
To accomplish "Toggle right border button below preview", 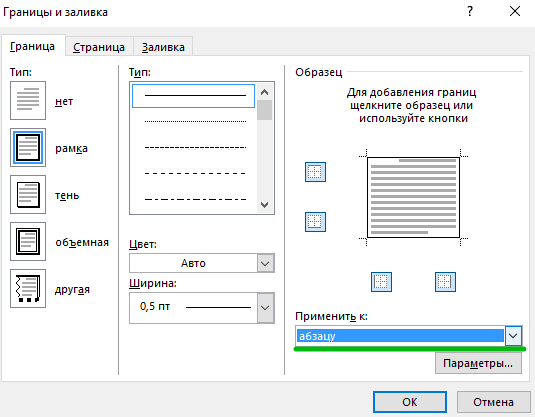I will tap(445, 282).
